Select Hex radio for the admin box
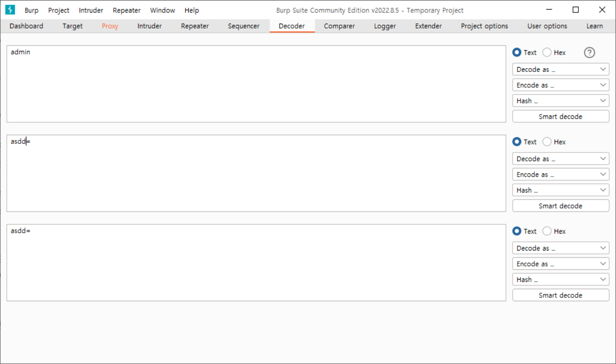The image size is (616, 364). pyautogui.click(x=554, y=53)
